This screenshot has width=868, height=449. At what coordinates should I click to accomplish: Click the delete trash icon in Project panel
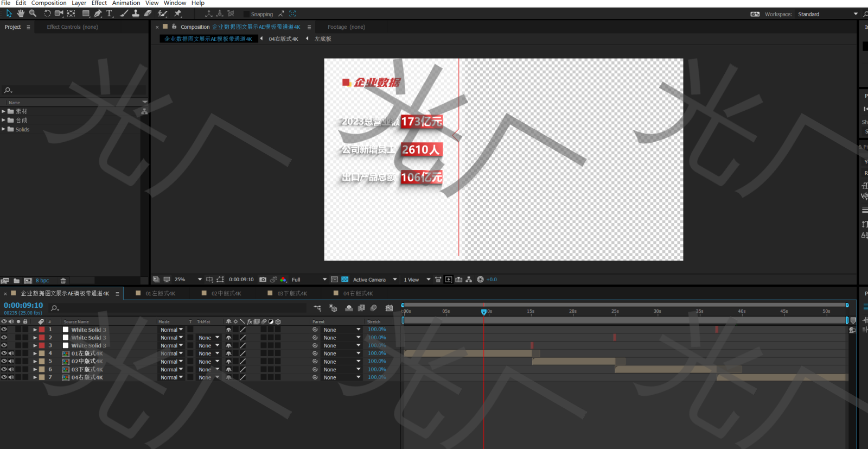(63, 281)
